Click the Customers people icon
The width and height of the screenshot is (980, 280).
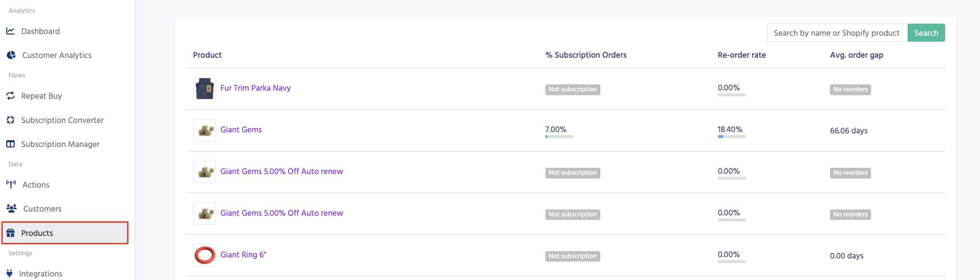[x=11, y=208]
